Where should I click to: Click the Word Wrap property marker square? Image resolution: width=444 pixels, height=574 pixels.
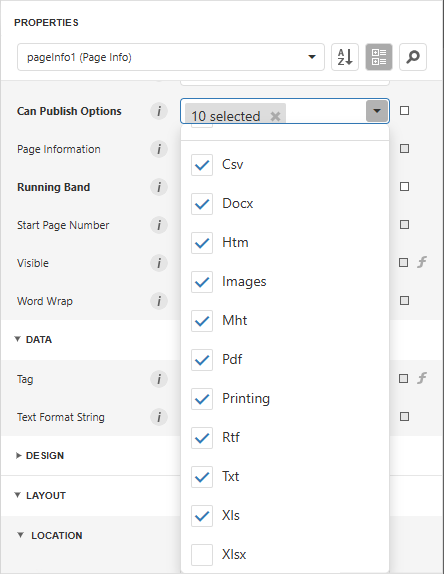(x=404, y=301)
